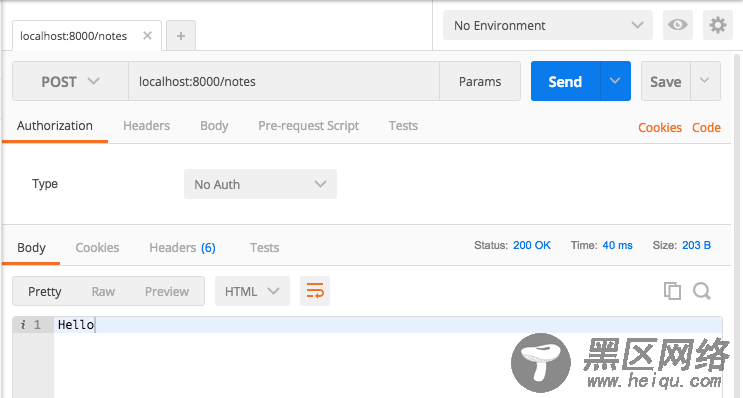Open the orange Cookies link
This screenshot has height=398, width=743.
pyautogui.click(x=660, y=127)
